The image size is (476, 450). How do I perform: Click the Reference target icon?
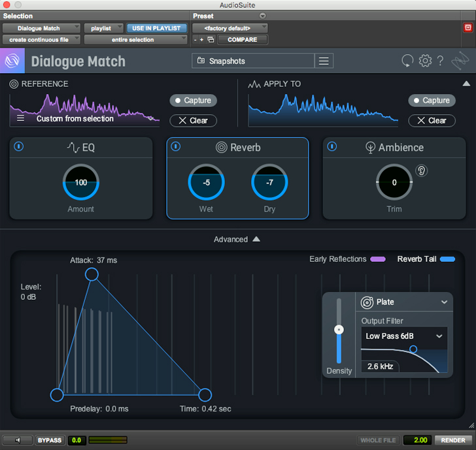pos(14,84)
